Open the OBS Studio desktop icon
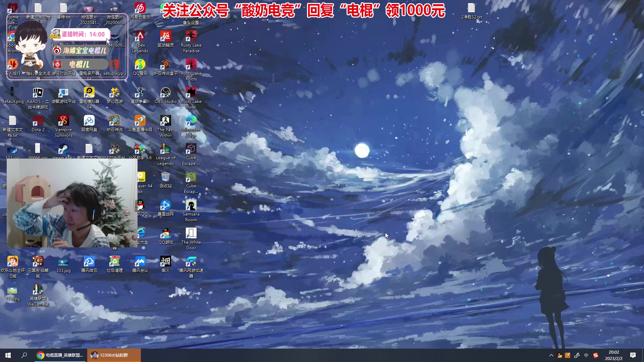The width and height of the screenshot is (644, 362). pos(165,95)
